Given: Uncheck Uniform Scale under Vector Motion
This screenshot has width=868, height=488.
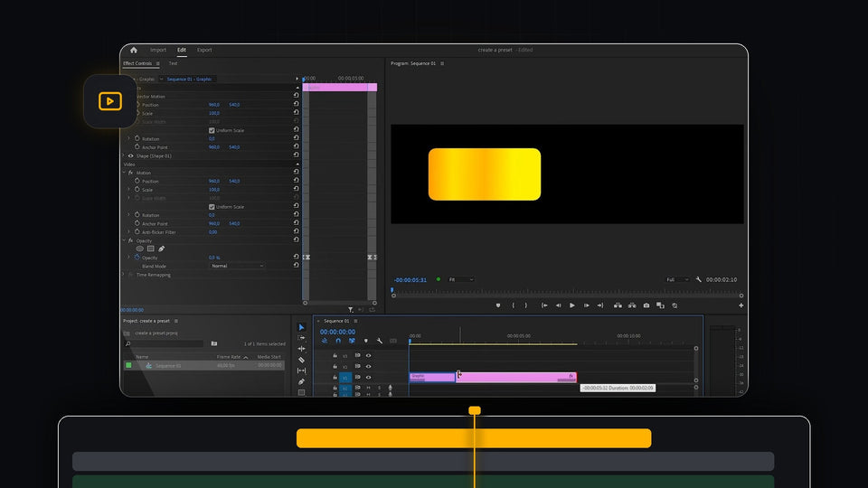Looking at the screenshot, I should (212, 130).
